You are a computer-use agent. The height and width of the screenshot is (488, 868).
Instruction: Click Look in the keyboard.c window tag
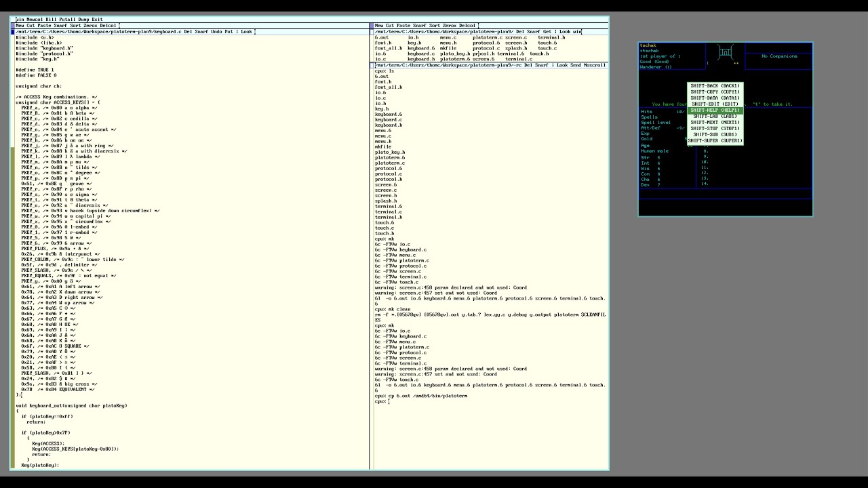point(246,31)
